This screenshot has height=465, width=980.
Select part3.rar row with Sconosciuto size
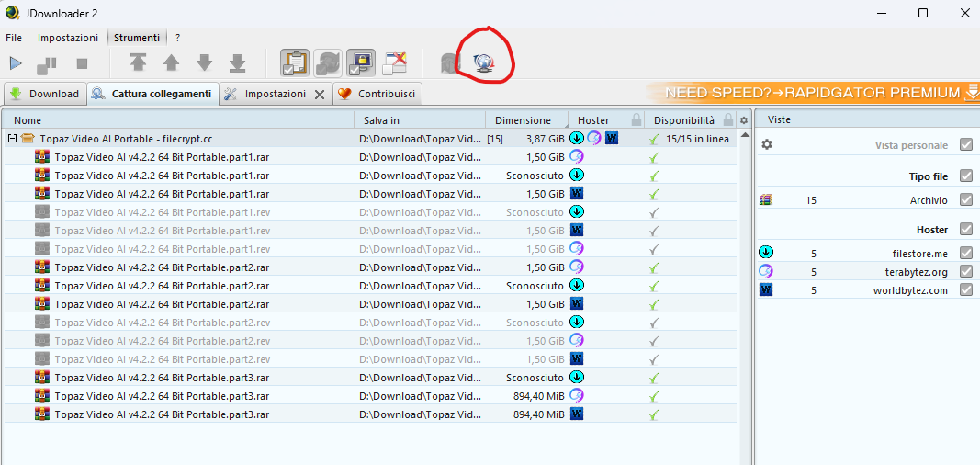[x=370, y=378]
